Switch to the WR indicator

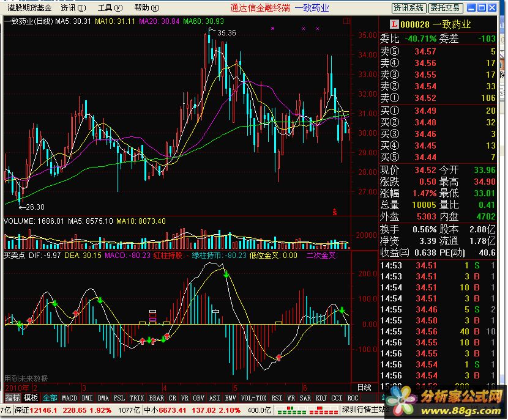click(x=291, y=398)
